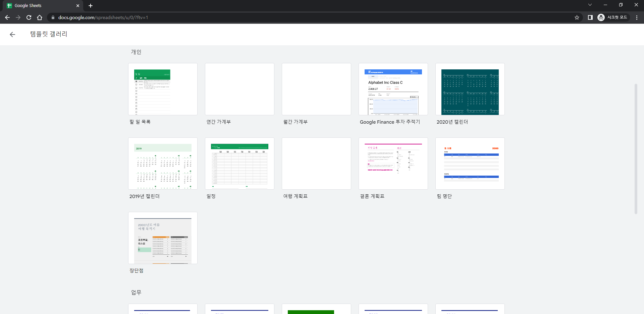Image resolution: width=644 pixels, height=314 pixels.
Task: Restore down the browser window
Action: [x=621, y=5]
